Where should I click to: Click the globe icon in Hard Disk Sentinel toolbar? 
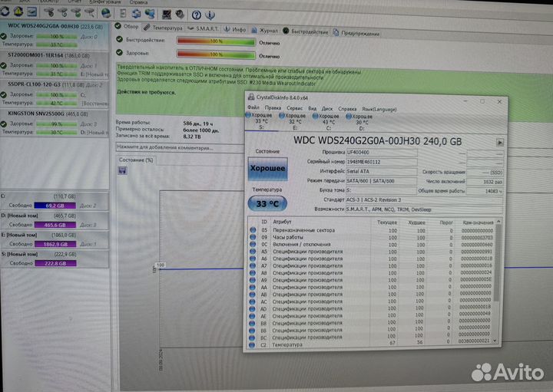106,13
